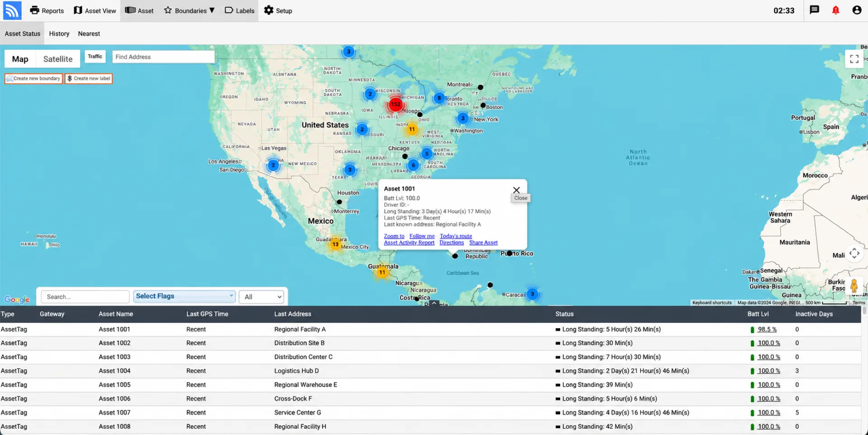Expand the Boundaries dropdown
Screen dimensions: 868x435
pos(189,10)
